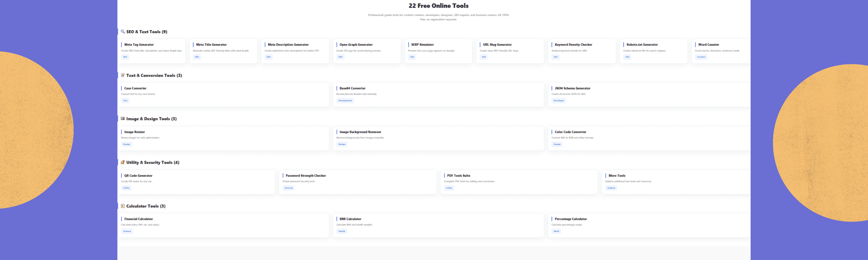
Task: Open the Case Converter tool
Action: [135, 88]
